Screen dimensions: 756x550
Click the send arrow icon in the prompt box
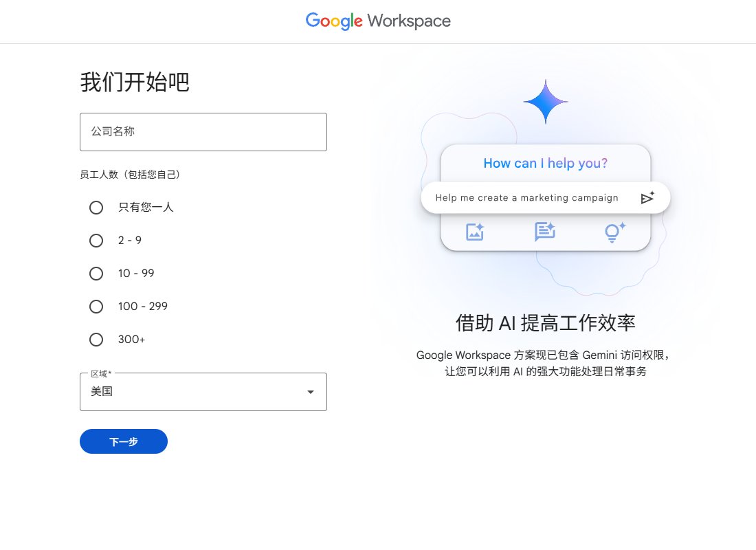647,198
